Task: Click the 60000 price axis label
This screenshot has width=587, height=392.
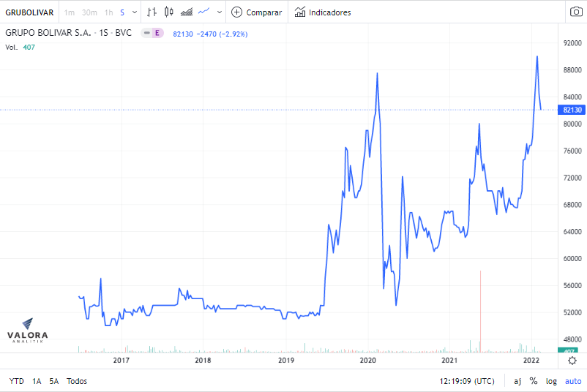Action: click(x=572, y=258)
